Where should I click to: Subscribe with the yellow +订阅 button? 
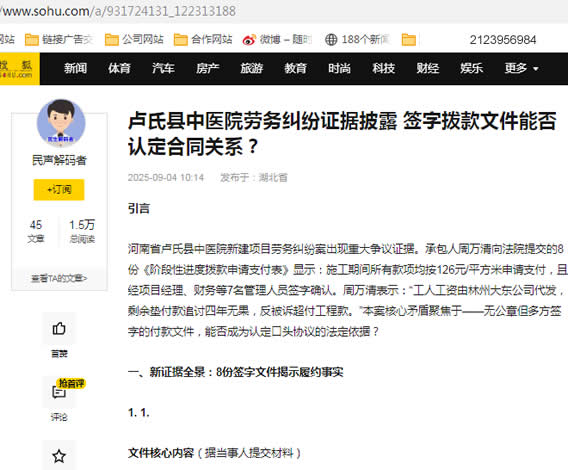59,190
